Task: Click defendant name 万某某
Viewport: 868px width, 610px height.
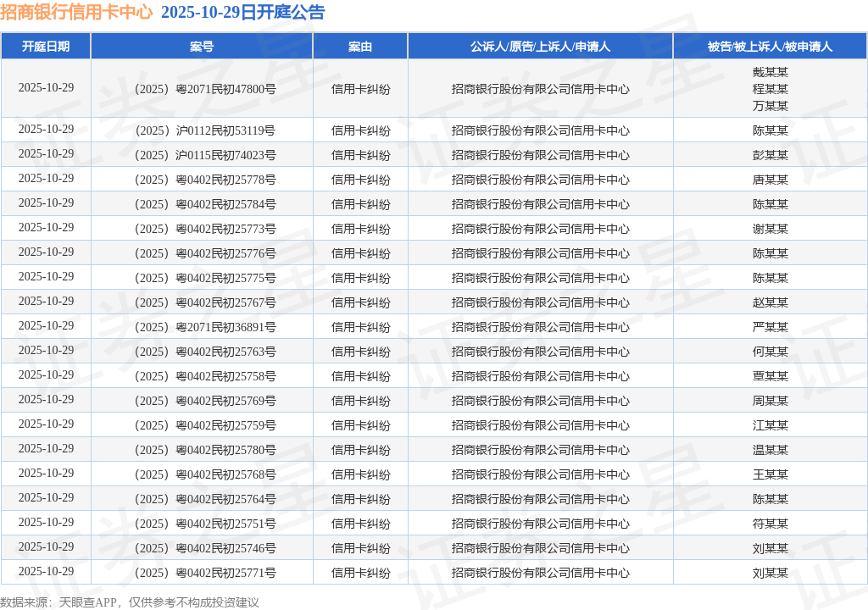Action: click(770, 106)
